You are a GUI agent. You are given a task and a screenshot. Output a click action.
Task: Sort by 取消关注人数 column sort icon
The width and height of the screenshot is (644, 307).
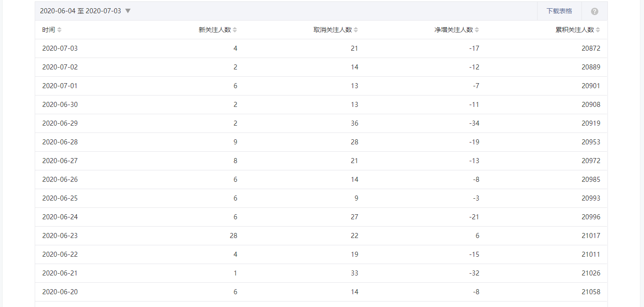pyautogui.click(x=356, y=30)
